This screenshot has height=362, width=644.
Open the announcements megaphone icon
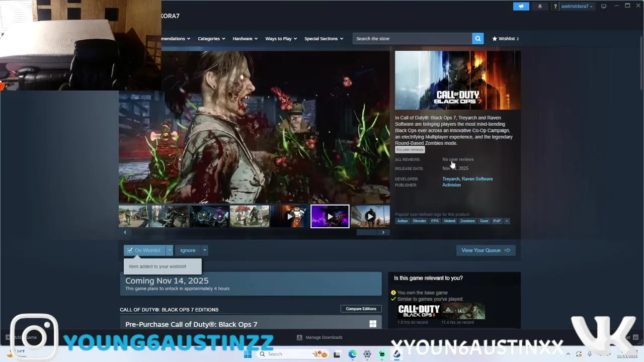pyautogui.click(x=521, y=7)
